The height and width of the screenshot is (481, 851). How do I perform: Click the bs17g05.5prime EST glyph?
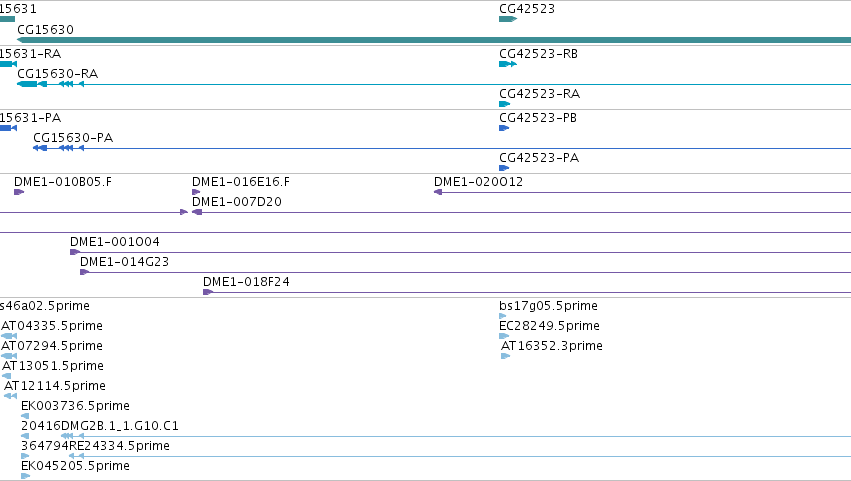click(503, 316)
